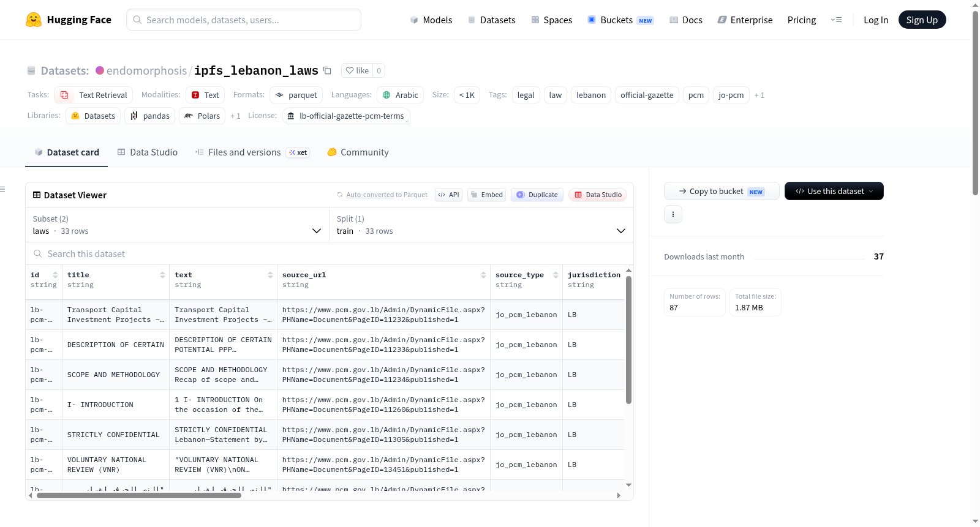The width and height of the screenshot is (980, 527).
Task: Open Docs in top navigation
Action: pos(685,20)
